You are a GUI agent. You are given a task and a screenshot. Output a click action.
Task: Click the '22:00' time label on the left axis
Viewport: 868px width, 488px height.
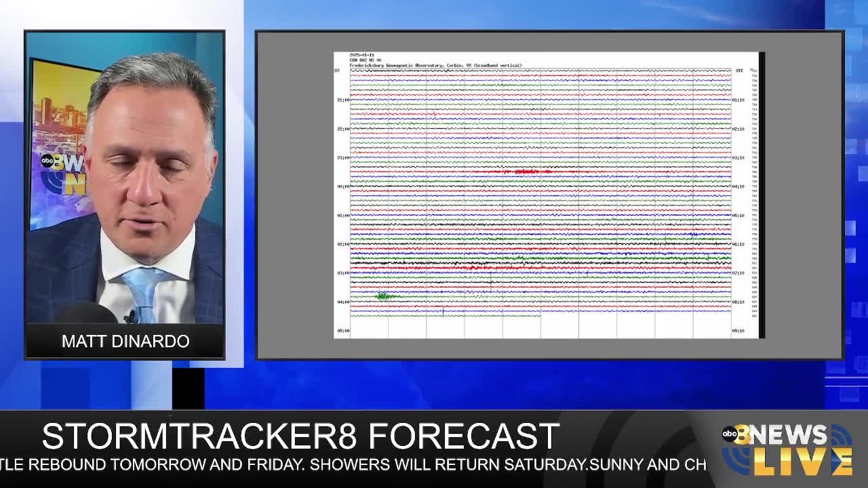click(343, 129)
